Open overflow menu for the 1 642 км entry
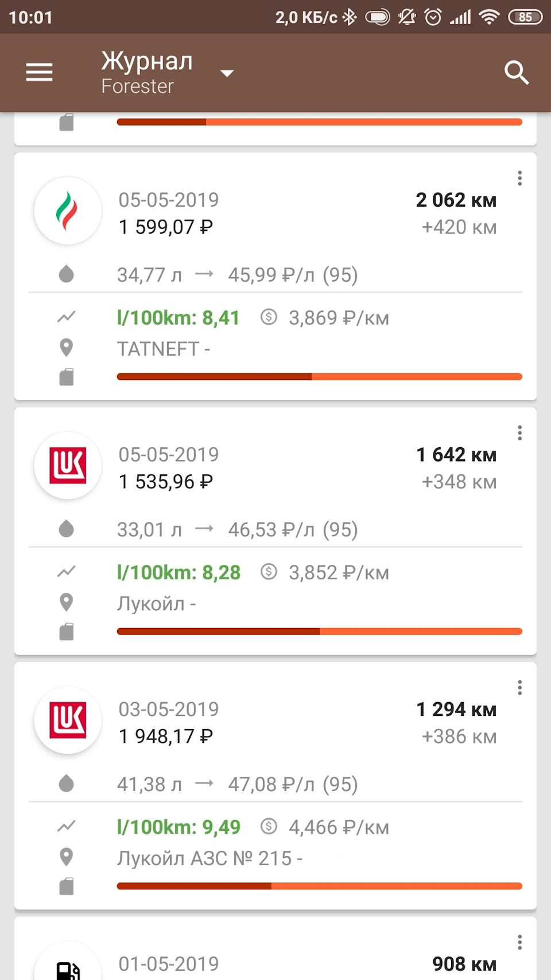The height and width of the screenshot is (980, 551). pyautogui.click(x=519, y=433)
